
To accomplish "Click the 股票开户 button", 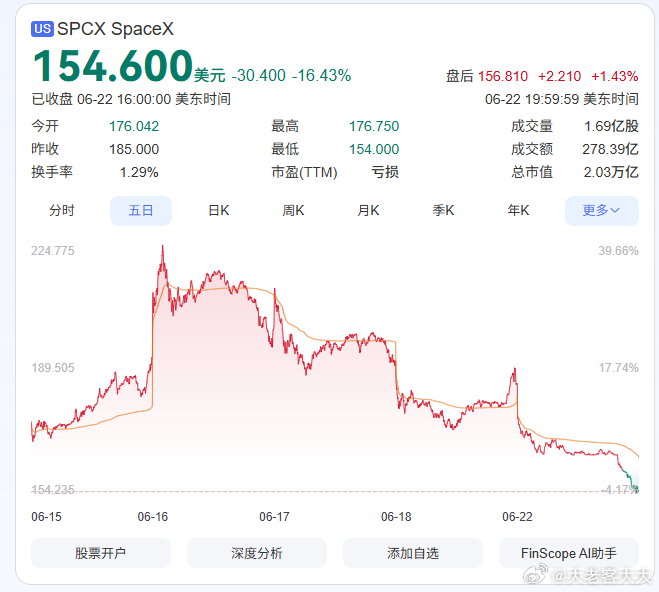I will point(101,553).
